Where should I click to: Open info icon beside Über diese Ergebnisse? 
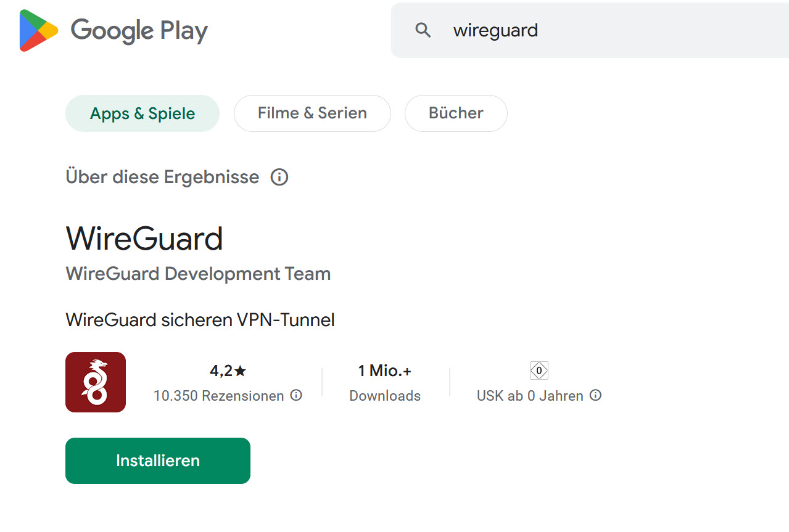(x=279, y=178)
